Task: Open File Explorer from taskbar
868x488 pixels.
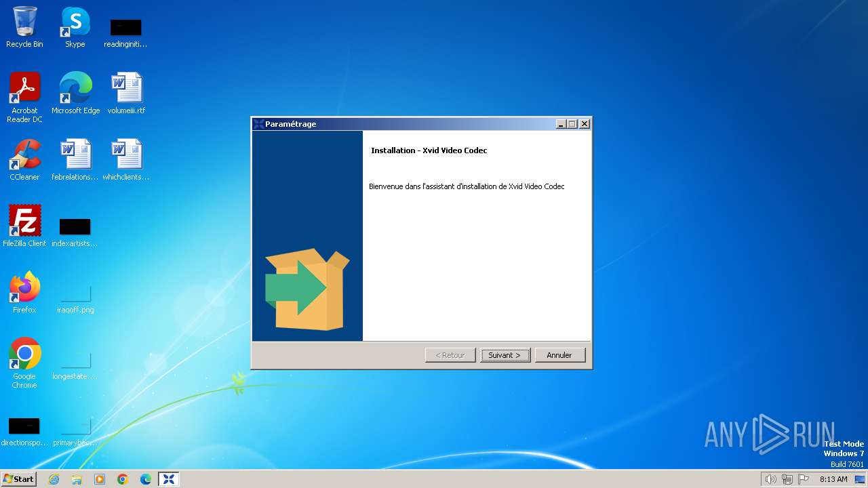Action: [77, 479]
